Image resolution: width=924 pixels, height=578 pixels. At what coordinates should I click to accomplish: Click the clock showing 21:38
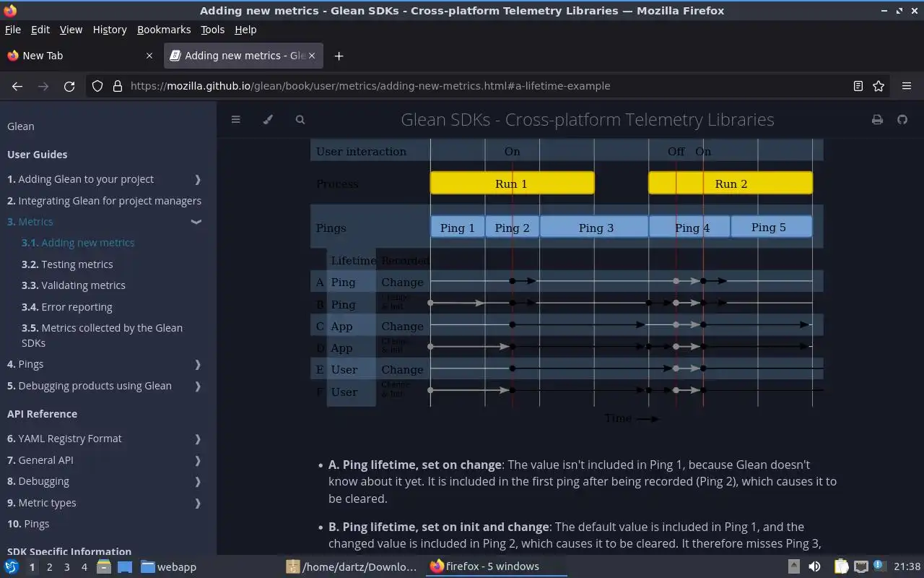click(x=907, y=566)
